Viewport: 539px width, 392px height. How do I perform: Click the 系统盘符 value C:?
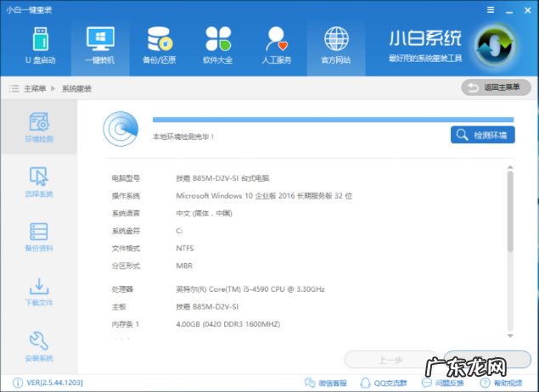pyautogui.click(x=179, y=231)
